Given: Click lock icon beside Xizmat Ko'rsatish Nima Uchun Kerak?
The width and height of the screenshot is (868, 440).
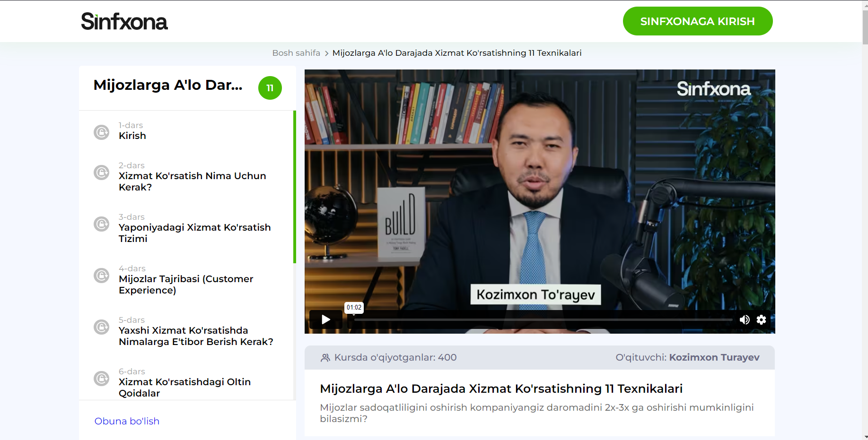Looking at the screenshot, I should 101,173.
